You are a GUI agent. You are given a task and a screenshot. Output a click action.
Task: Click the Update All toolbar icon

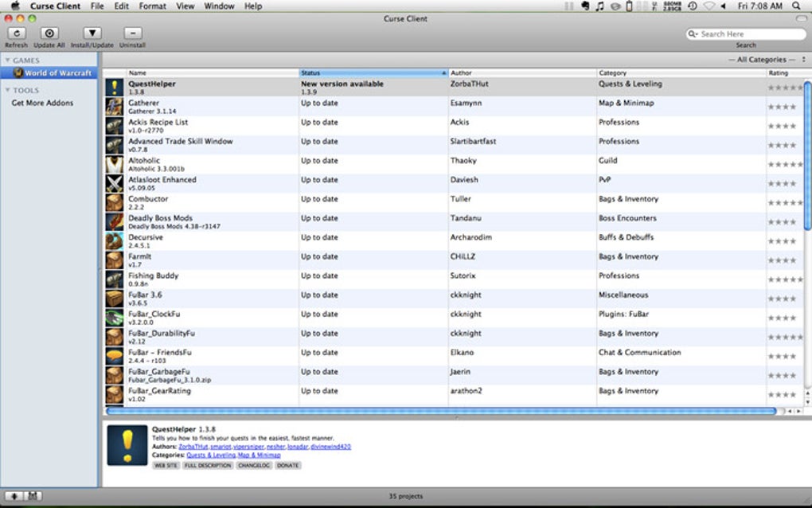tap(49, 33)
